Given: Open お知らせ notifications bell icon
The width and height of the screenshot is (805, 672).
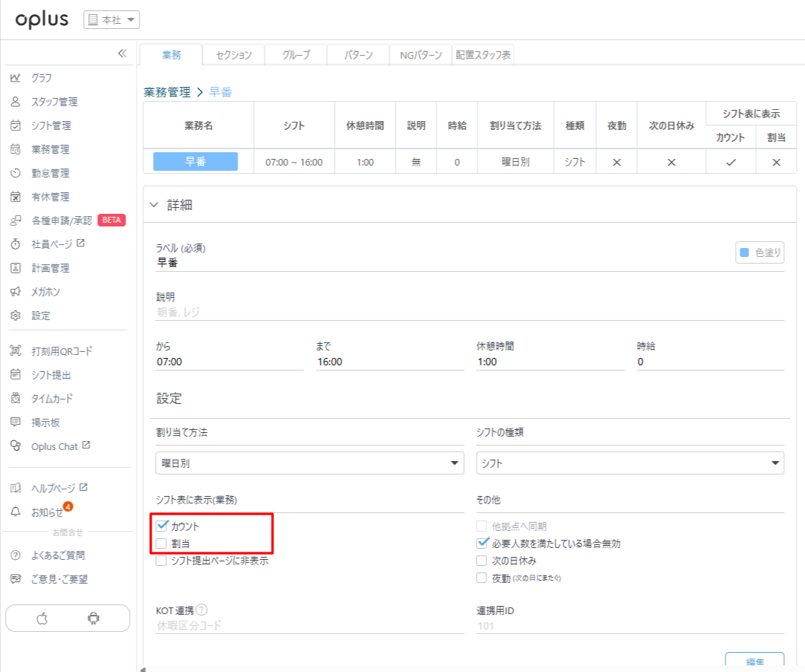Looking at the screenshot, I should pos(16,512).
